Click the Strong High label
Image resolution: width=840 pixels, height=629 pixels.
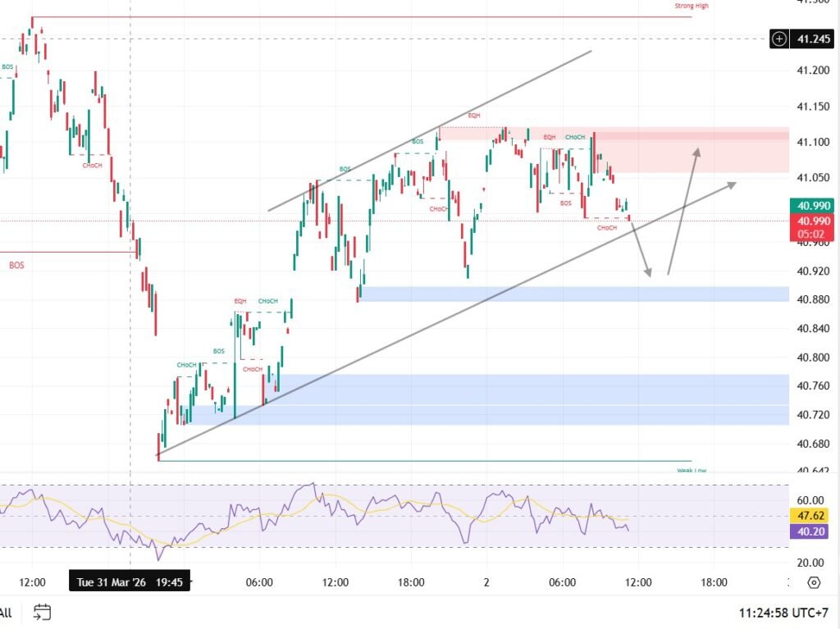(691, 6)
